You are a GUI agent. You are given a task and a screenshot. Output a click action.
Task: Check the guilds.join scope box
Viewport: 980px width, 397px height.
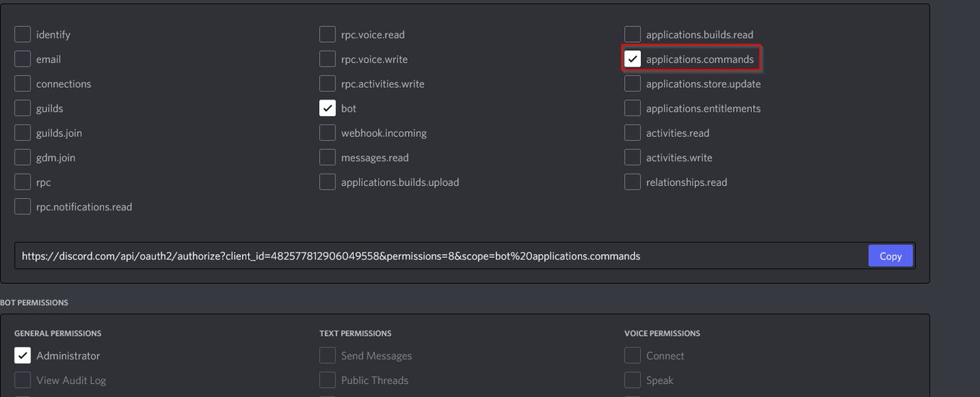click(23, 132)
